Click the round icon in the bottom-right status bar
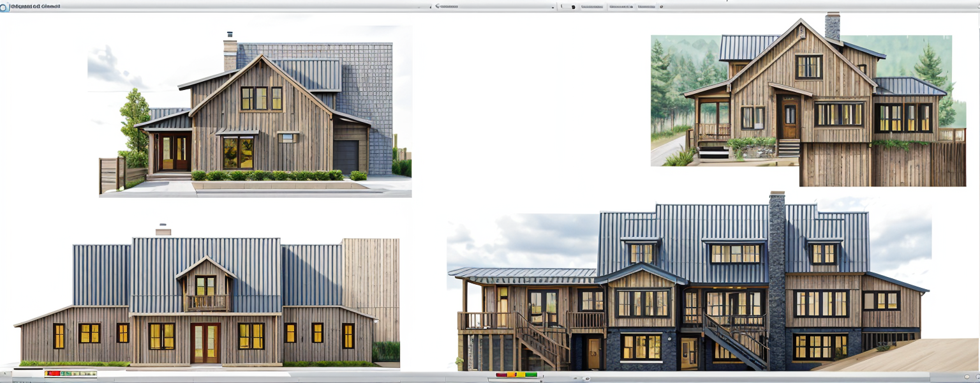This screenshot has width=980, height=383. point(967,377)
